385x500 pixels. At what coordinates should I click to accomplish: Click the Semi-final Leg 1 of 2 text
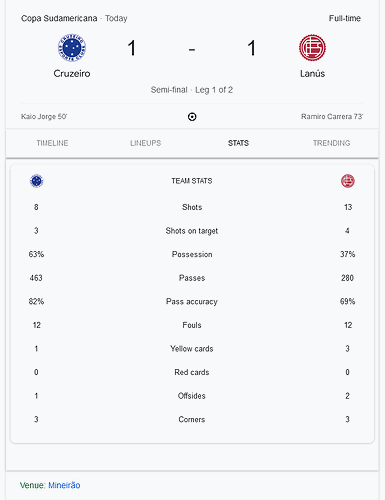click(x=192, y=90)
